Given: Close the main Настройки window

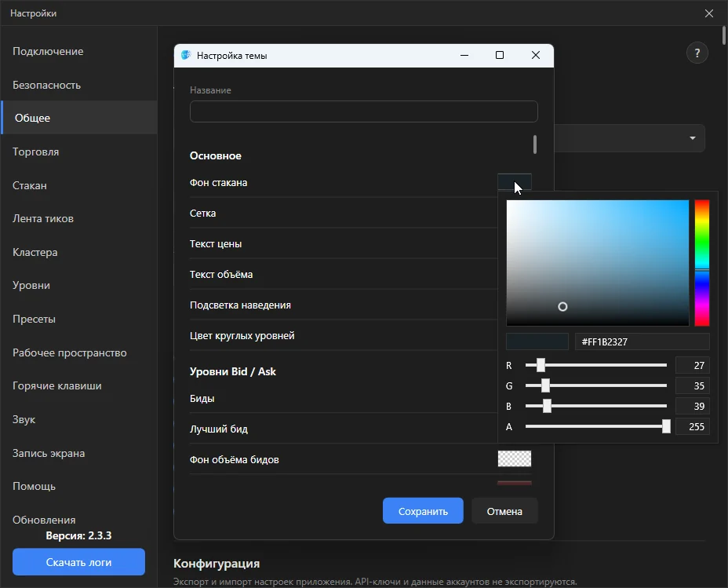Looking at the screenshot, I should pyautogui.click(x=709, y=13).
